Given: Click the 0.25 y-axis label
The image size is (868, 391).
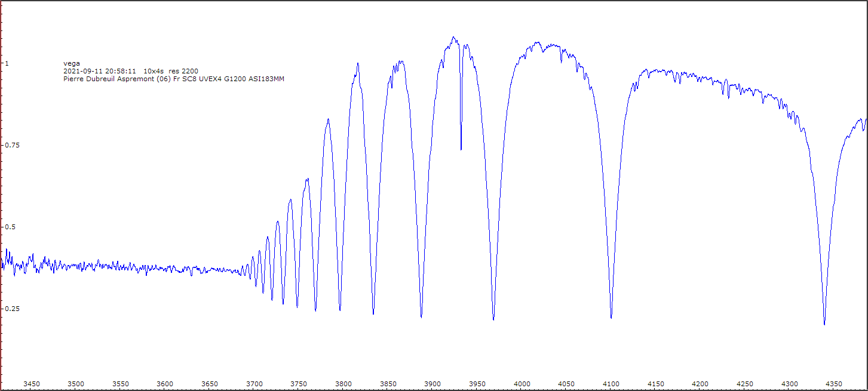Looking at the screenshot, I should [x=10, y=309].
